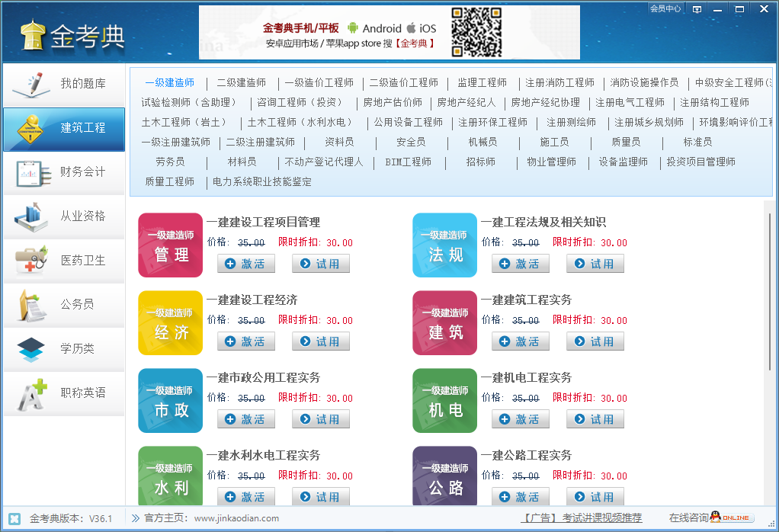
Task: Try 一建市政公用工程实务 with 试用
Action: coord(321,419)
